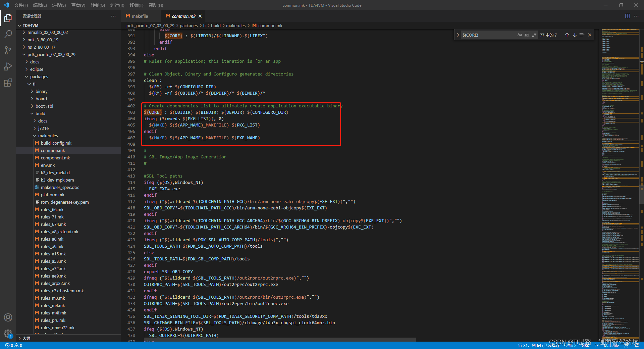Click the GBK encoding in status bar
This screenshot has height=349, width=644.
coord(586,345)
